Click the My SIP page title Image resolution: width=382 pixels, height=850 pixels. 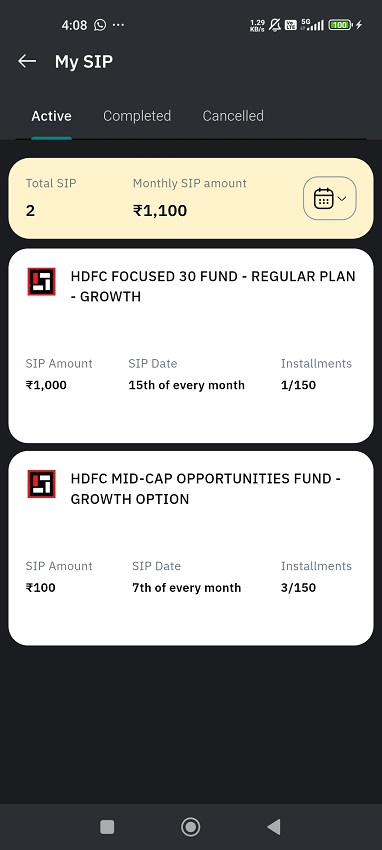[x=84, y=62]
